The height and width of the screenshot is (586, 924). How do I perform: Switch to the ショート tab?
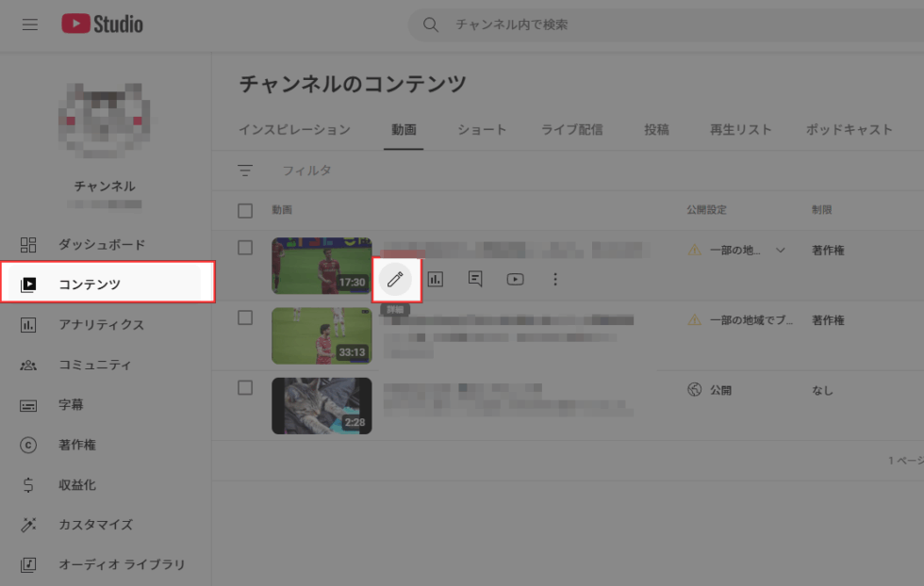pos(482,130)
